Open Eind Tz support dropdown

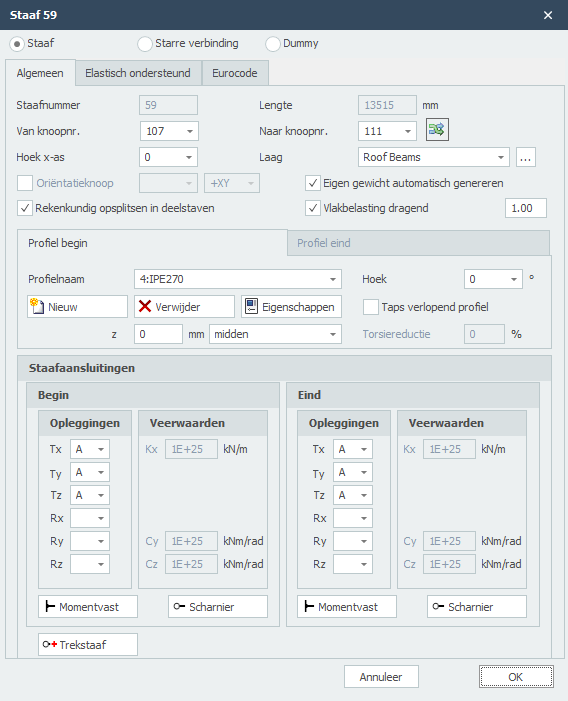pos(364,495)
